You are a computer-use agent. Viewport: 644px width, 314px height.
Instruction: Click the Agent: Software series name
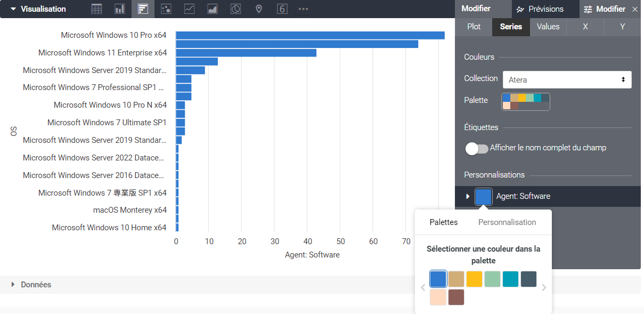523,196
